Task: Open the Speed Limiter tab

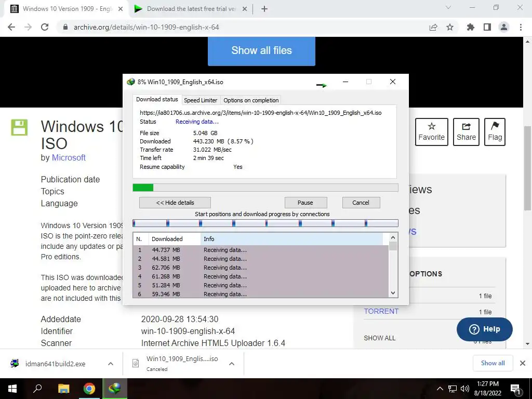Action: [x=201, y=100]
